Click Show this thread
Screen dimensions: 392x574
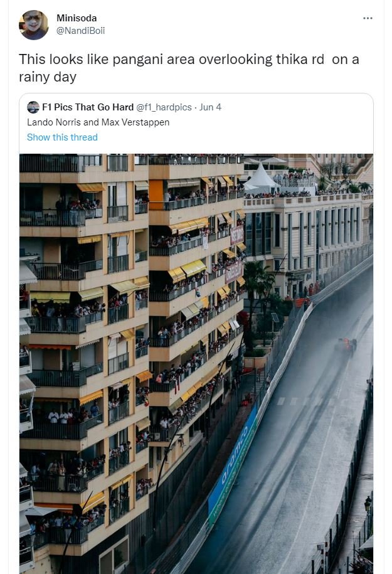(62, 137)
